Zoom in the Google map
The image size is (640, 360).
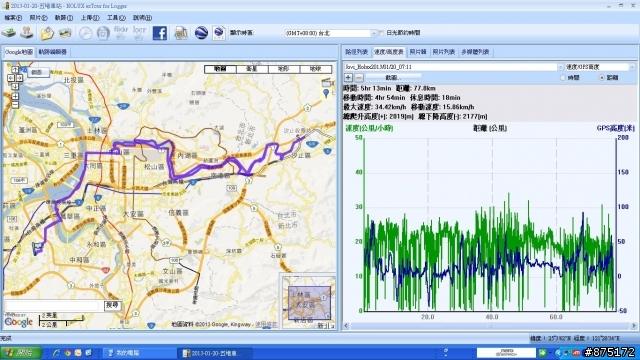15,96
